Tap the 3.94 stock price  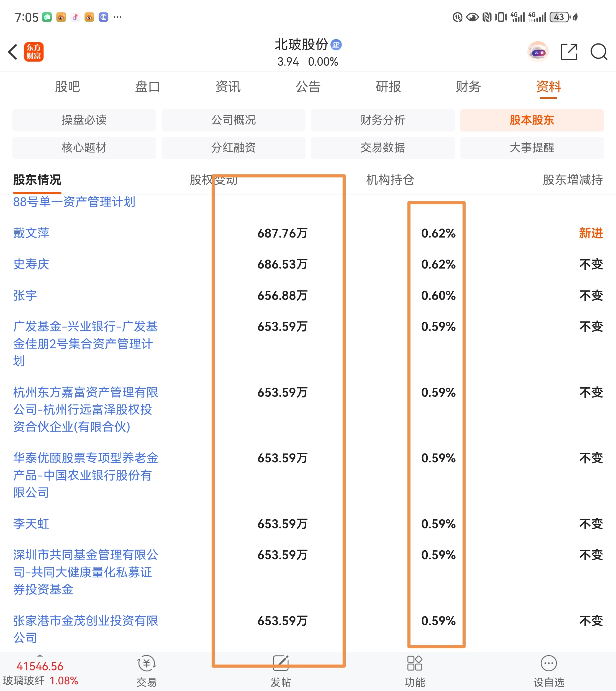click(288, 61)
